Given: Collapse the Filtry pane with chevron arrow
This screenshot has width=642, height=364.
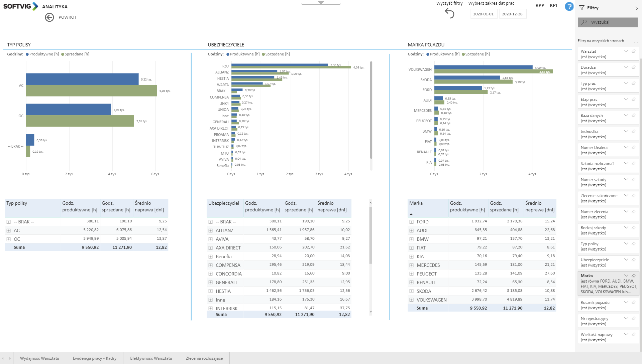Looking at the screenshot, I should [636, 8].
